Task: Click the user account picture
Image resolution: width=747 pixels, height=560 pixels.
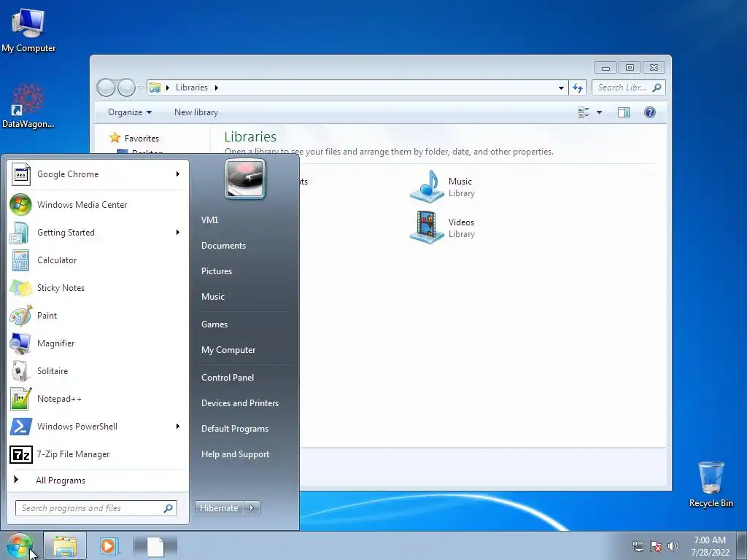Action: 245,179
